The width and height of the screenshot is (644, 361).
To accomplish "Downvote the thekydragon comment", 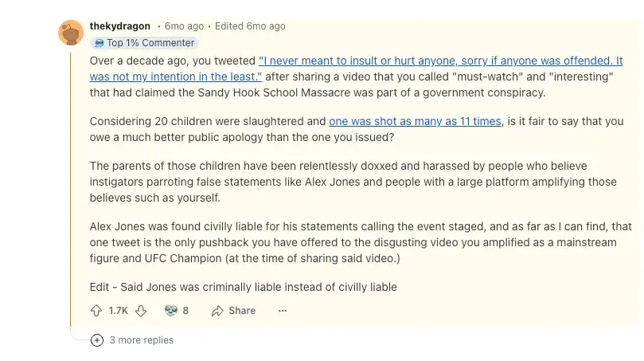I will [141, 311].
